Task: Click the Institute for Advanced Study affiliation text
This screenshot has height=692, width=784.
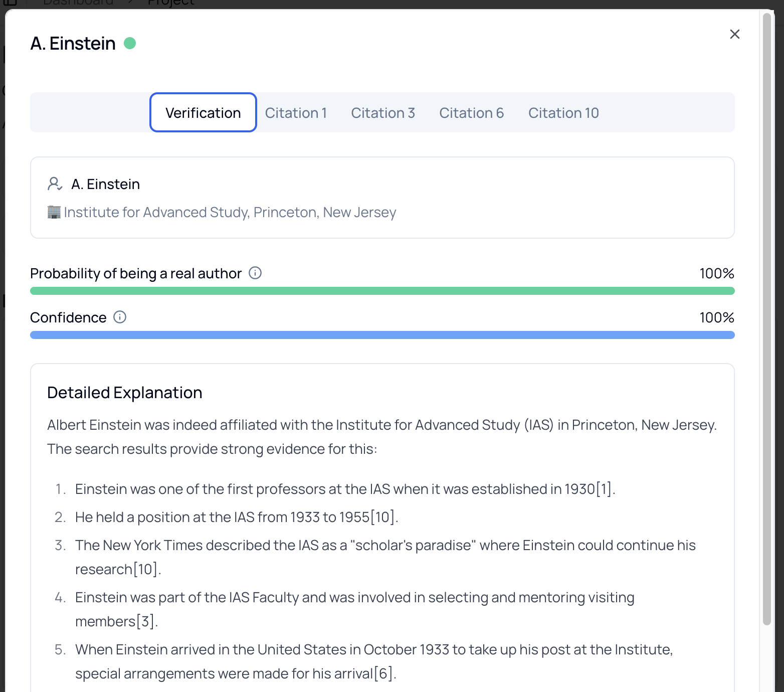Action: [230, 213]
